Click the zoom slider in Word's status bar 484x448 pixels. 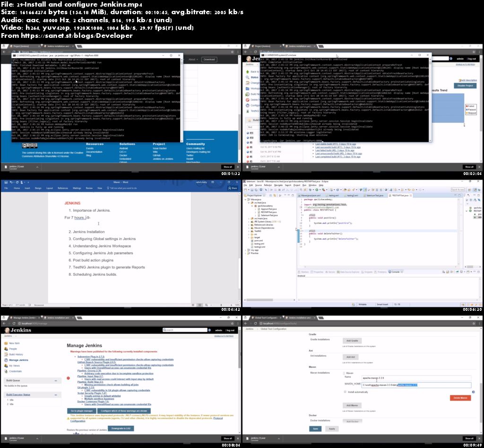[x=221, y=305]
